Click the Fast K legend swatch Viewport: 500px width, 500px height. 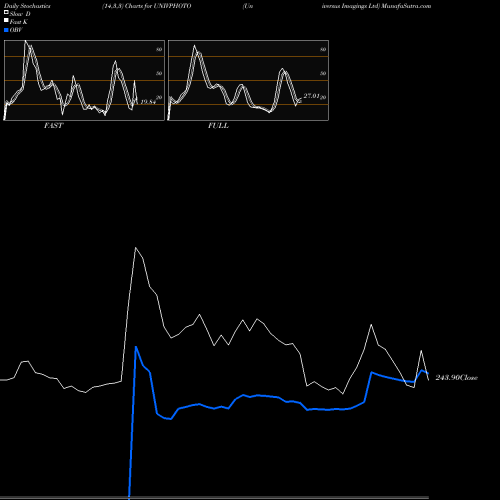6,20
